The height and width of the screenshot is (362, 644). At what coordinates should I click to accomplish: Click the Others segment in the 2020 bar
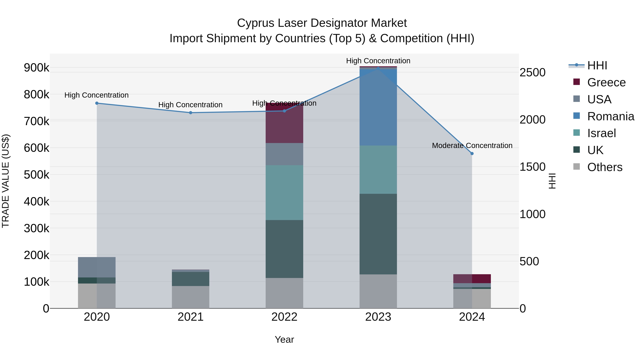coord(97,296)
